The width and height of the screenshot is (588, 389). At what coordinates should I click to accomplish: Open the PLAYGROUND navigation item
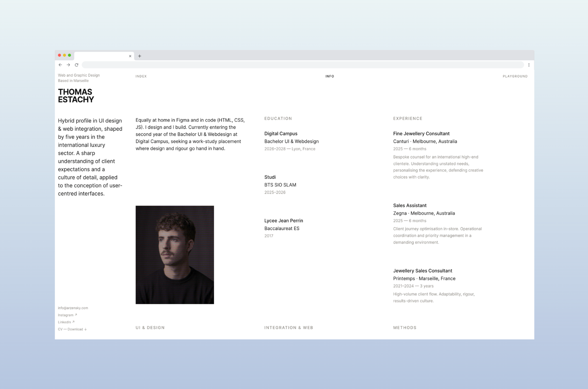pyautogui.click(x=515, y=76)
